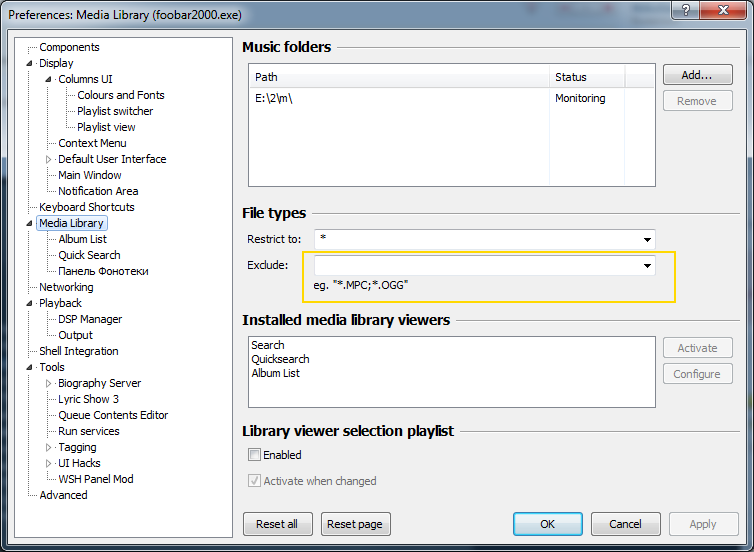This screenshot has height=552, width=754.
Task: Select the E:\2\m\ music folder row
Action: 400,98
